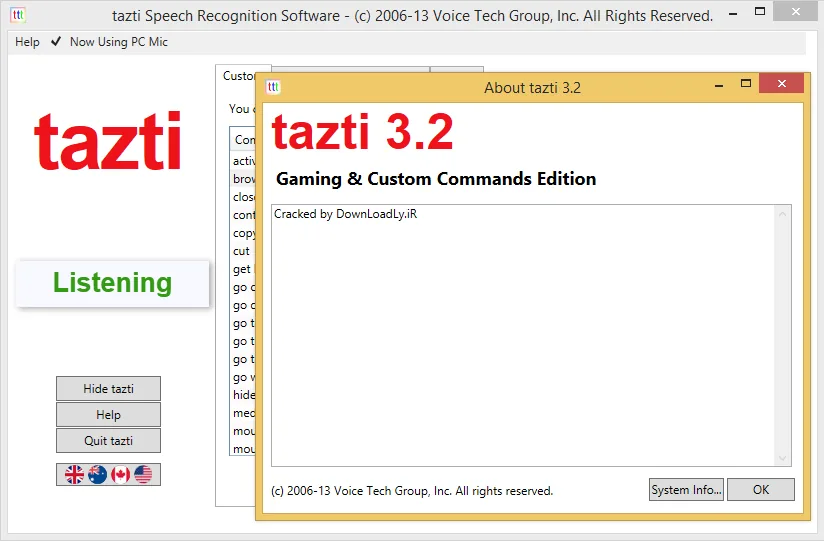Switch to the Custom tab in main window
This screenshot has width=824, height=541.
point(239,76)
